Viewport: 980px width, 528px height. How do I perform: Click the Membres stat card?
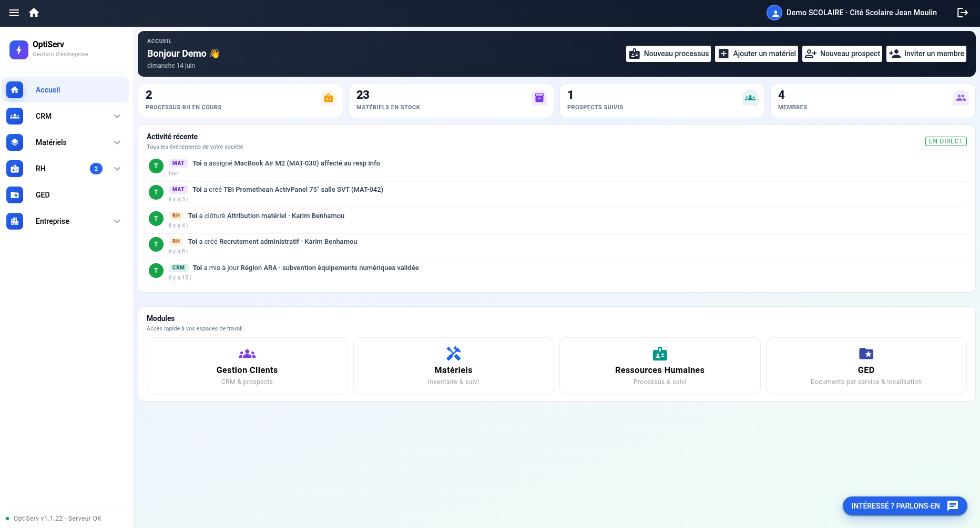873,100
